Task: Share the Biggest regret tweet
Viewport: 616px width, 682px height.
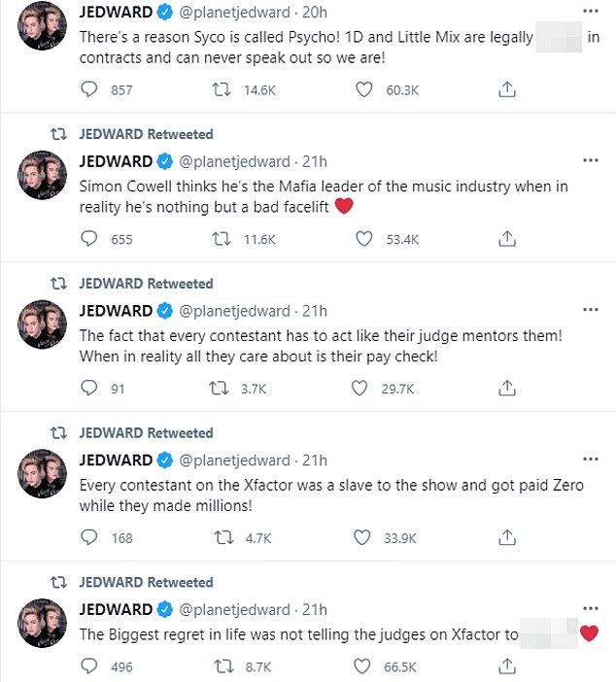Action: (506, 667)
